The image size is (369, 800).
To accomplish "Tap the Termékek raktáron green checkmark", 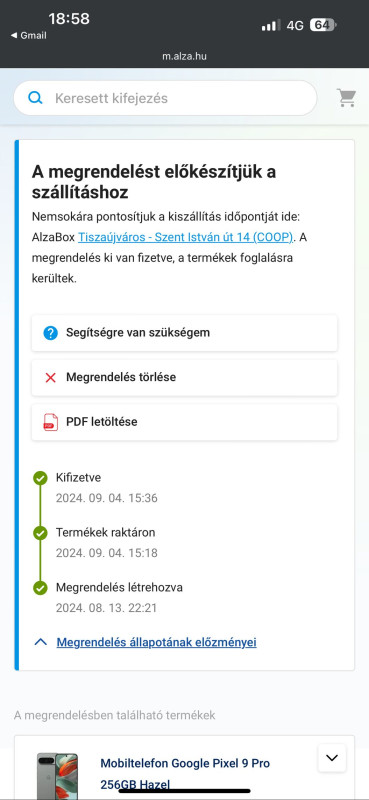I will [40, 533].
